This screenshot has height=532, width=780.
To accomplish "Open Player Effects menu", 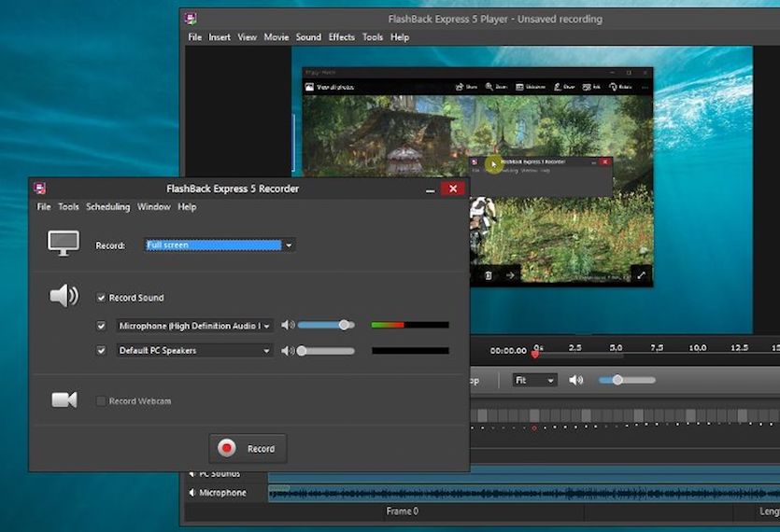I will point(342,37).
